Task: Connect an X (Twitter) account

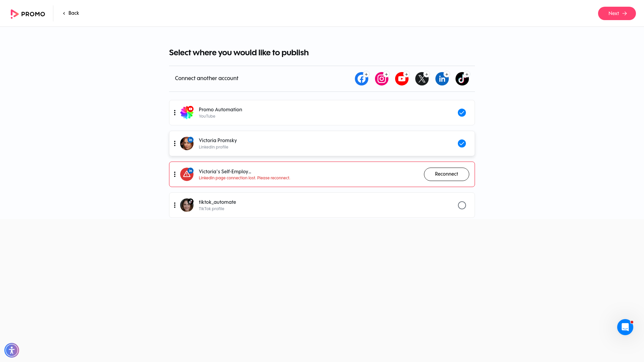Action: pyautogui.click(x=422, y=78)
